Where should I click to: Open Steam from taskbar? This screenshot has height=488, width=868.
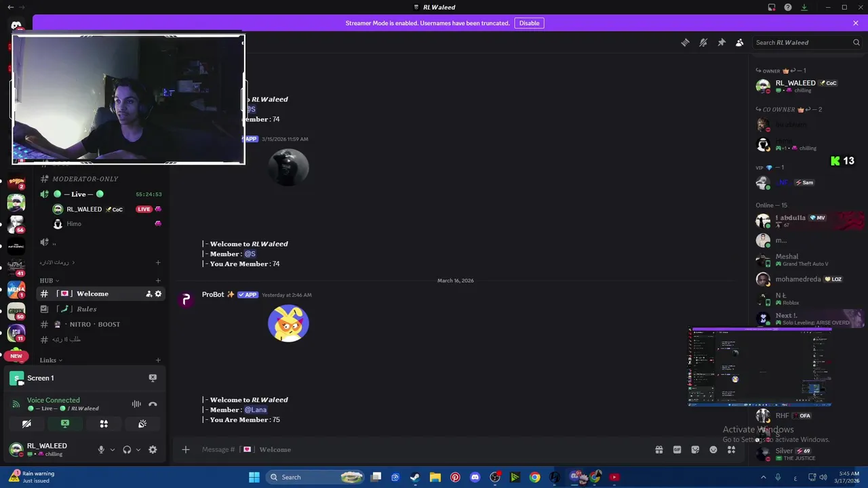click(x=415, y=477)
